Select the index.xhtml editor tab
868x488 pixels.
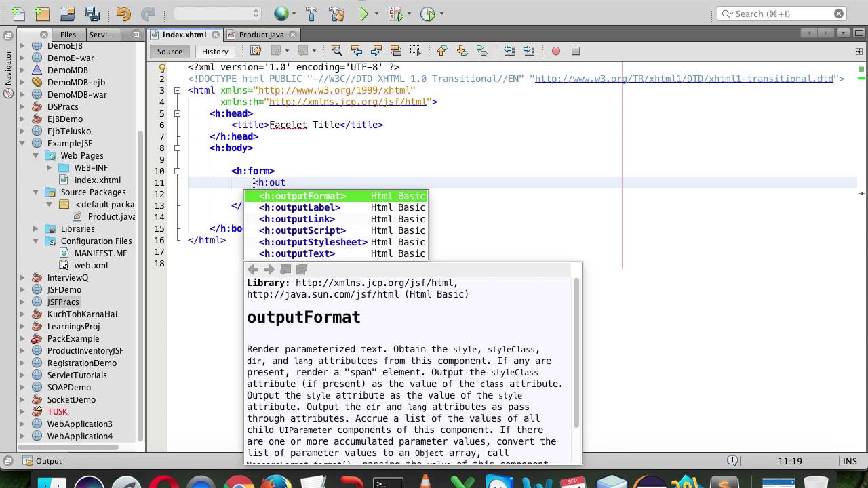point(184,35)
